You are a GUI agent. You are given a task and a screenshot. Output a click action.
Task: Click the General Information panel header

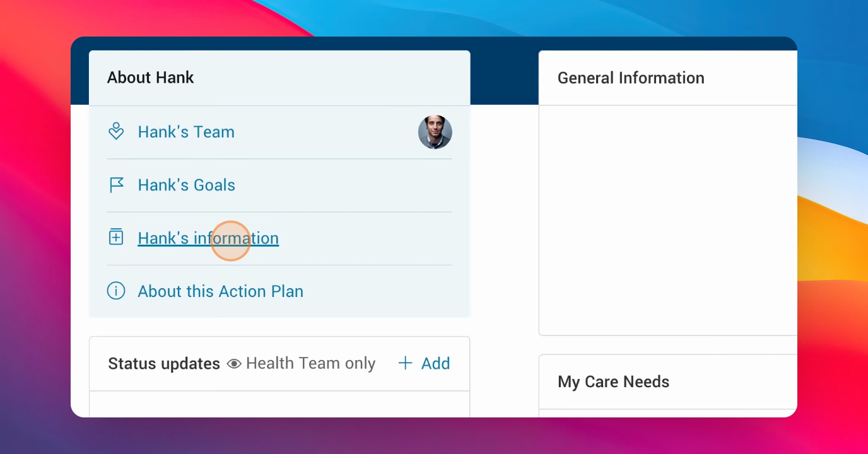click(x=668, y=78)
